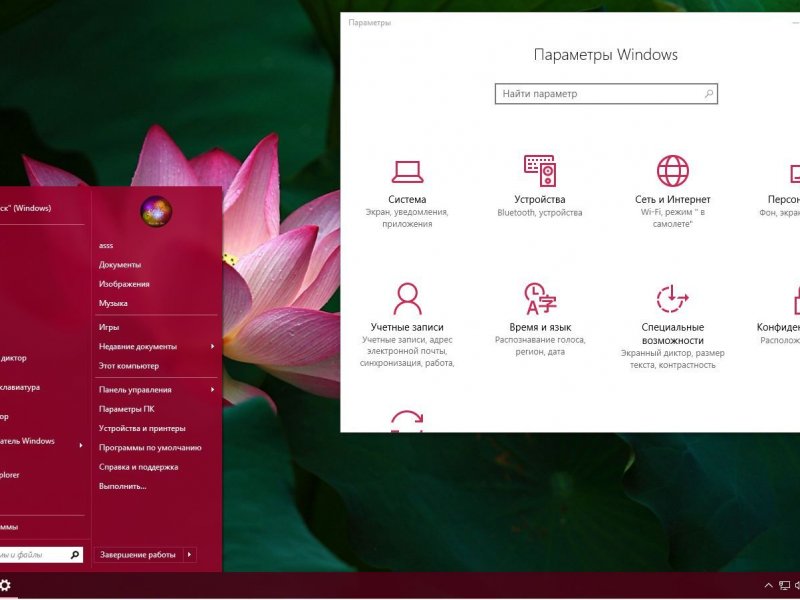Click Завершение работы button
This screenshot has width=800, height=600.
pyautogui.click(x=138, y=555)
